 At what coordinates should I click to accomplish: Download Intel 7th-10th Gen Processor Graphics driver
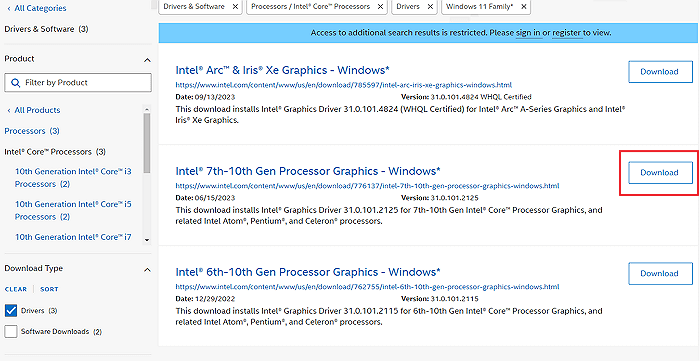(660, 173)
